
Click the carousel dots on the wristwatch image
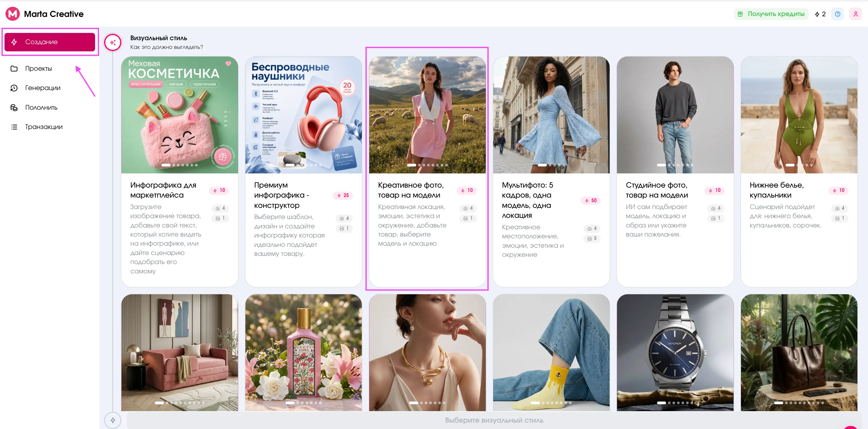pos(675,403)
